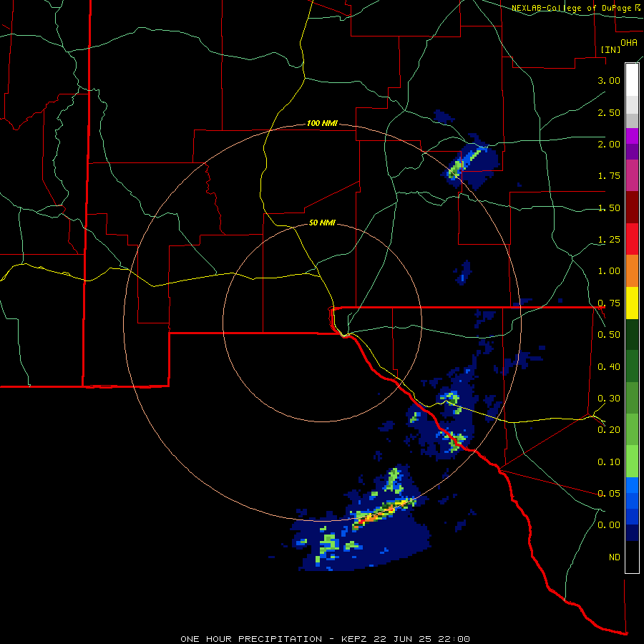Pick the light blue swatch on the legend
The height and width of the screenshot is (644, 644).
(x=632, y=485)
